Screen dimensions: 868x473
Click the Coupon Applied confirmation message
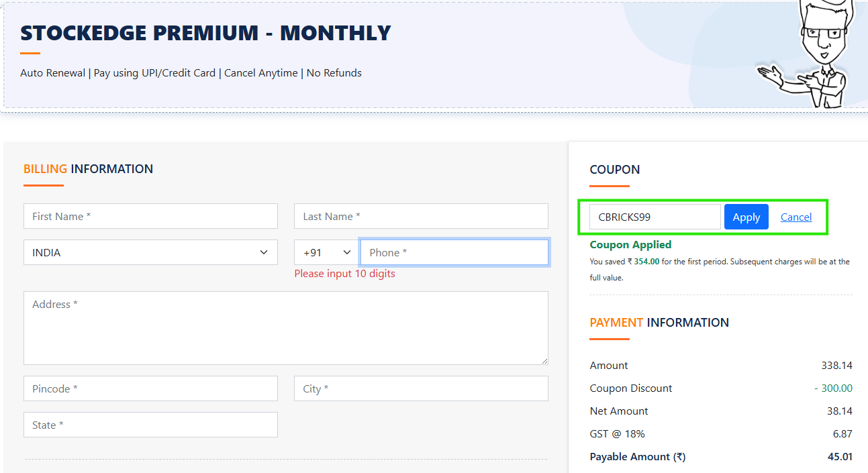[630, 244]
